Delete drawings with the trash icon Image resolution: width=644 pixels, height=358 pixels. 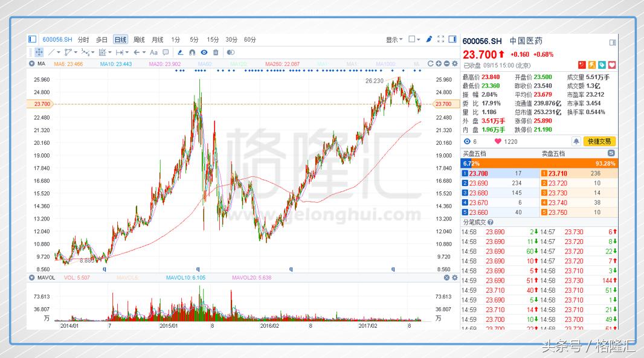[216, 52]
